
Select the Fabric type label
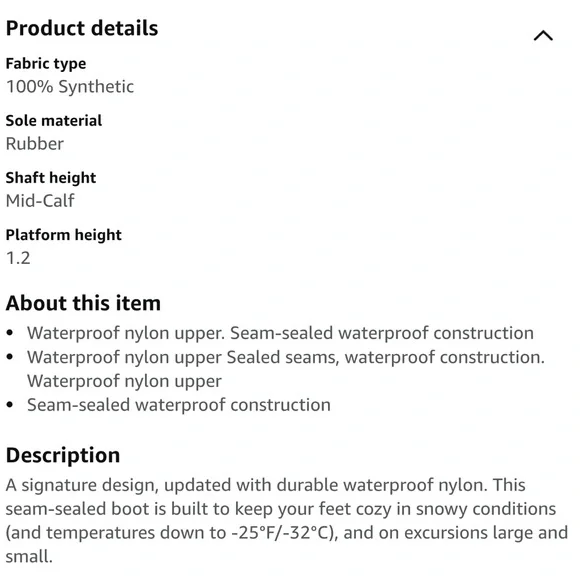point(46,64)
